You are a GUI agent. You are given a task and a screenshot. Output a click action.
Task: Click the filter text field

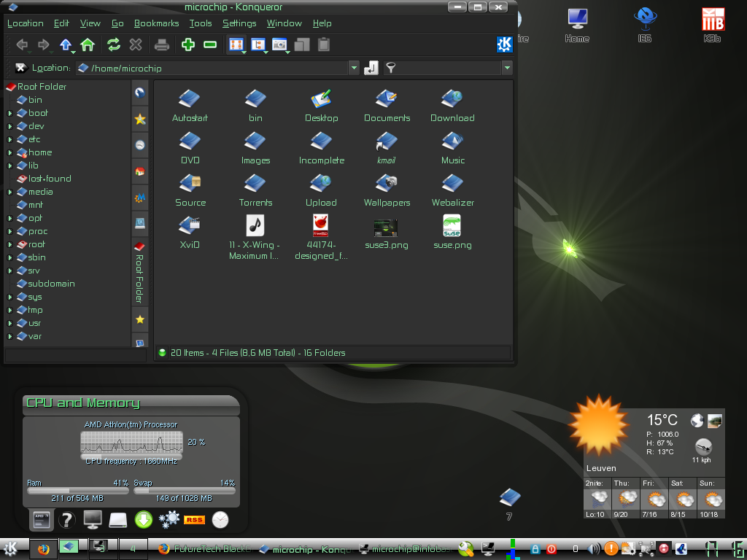[449, 68]
